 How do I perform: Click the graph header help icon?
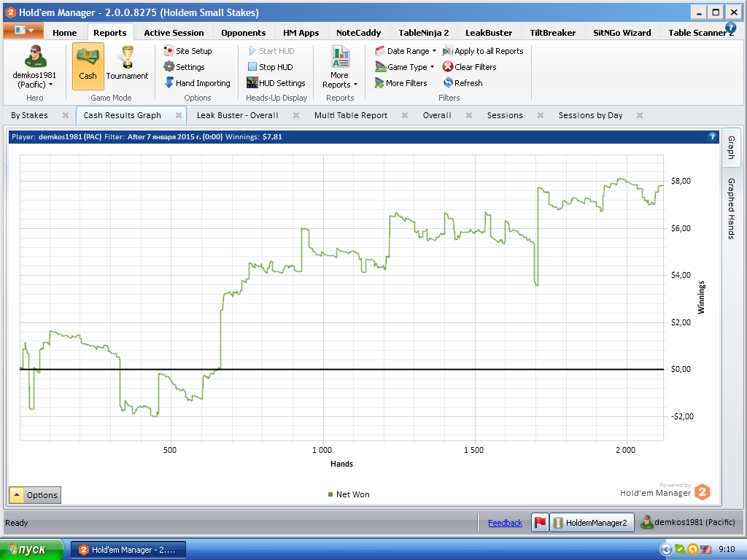pyautogui.click(x=712, y=136)
